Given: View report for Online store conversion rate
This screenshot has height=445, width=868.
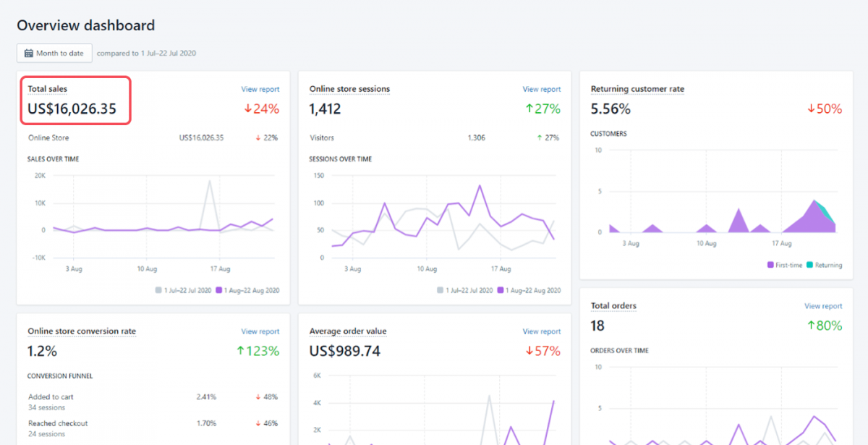Looking at the screenshot, I should point(260,331).
